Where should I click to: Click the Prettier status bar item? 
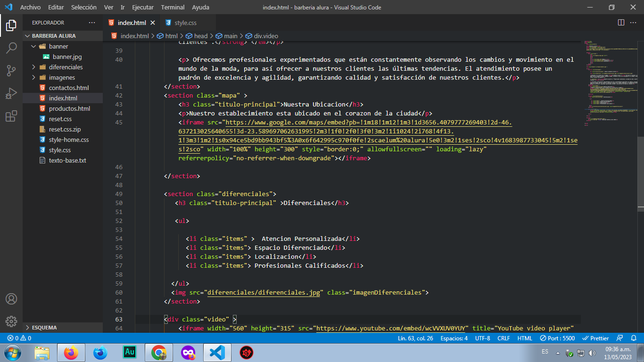click(x=596, y=338)
